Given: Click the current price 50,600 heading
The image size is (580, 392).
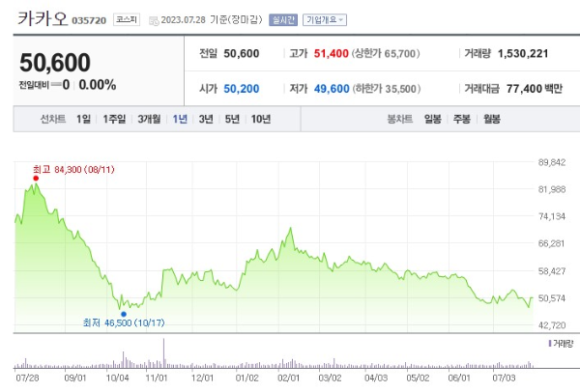Looking at the screenshot, I should 55,62.
